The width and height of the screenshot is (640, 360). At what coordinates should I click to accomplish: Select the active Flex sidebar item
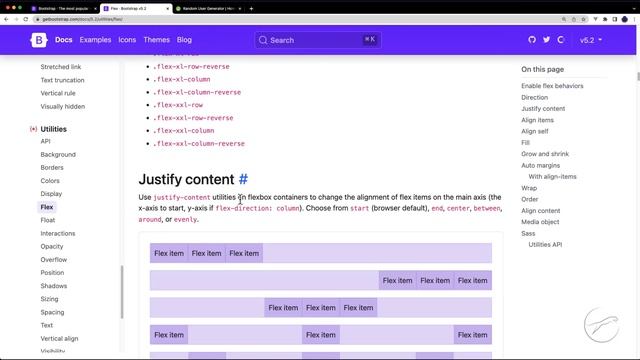pyautogui.click(x=47, y=207)
